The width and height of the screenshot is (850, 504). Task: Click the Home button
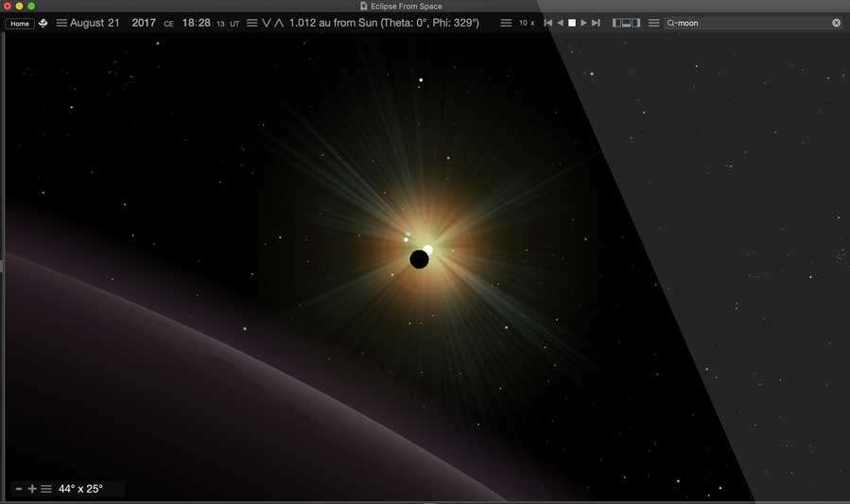tap(21, 23)
